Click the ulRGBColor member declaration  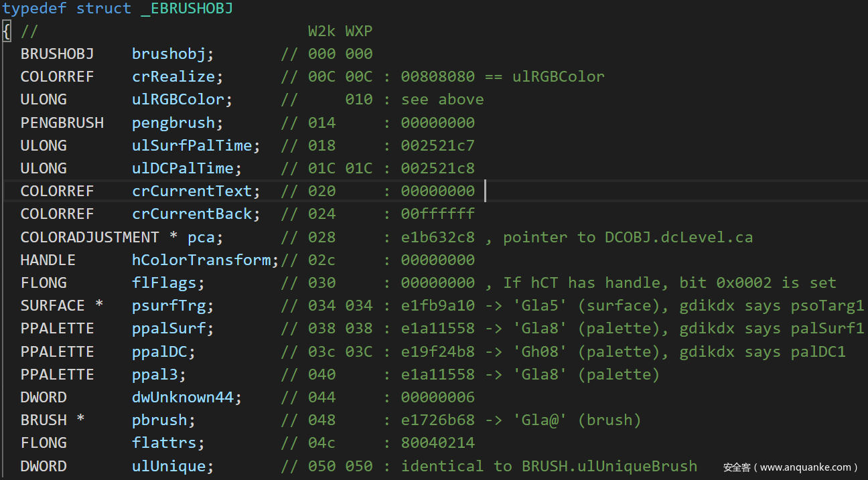pos(177,99)
